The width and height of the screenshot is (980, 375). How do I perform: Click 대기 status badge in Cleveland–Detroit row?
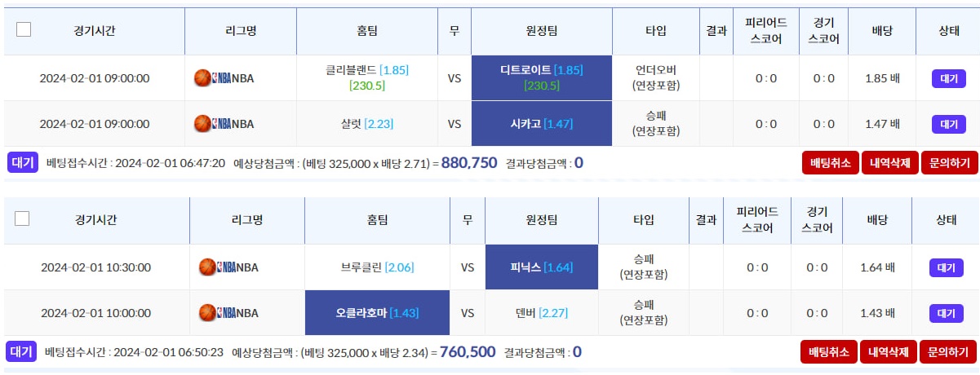[x=948, y=78]
